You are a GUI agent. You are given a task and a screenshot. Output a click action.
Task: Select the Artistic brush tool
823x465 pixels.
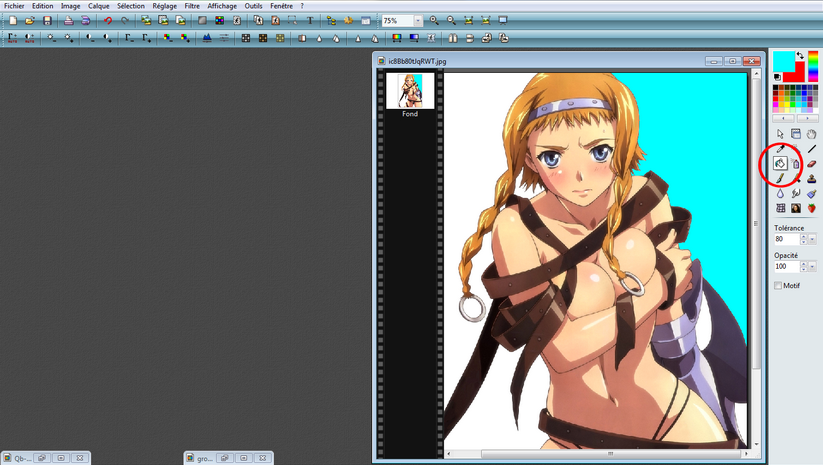pos(811,194)
